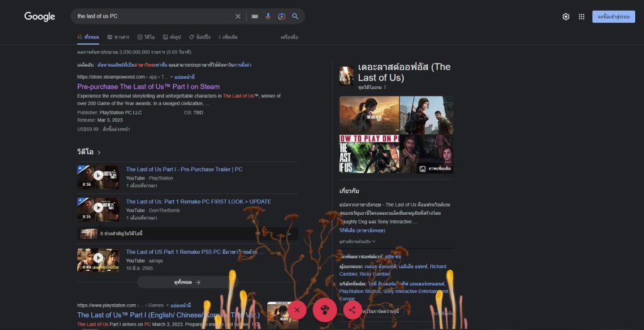The height and width of the screenshot is (330, 644).
Task: Open search by image (Google Lens camera)
Action: click(282, 16)
